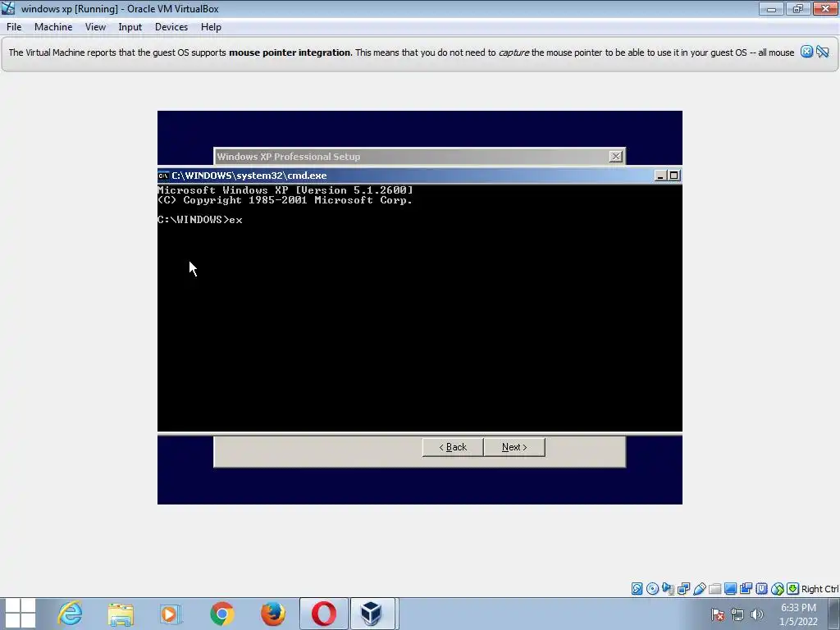Image resolution: width=840 pixels, height=630 pixels.
Task: Click the audio status indicator icon
Action: point(668,589)
